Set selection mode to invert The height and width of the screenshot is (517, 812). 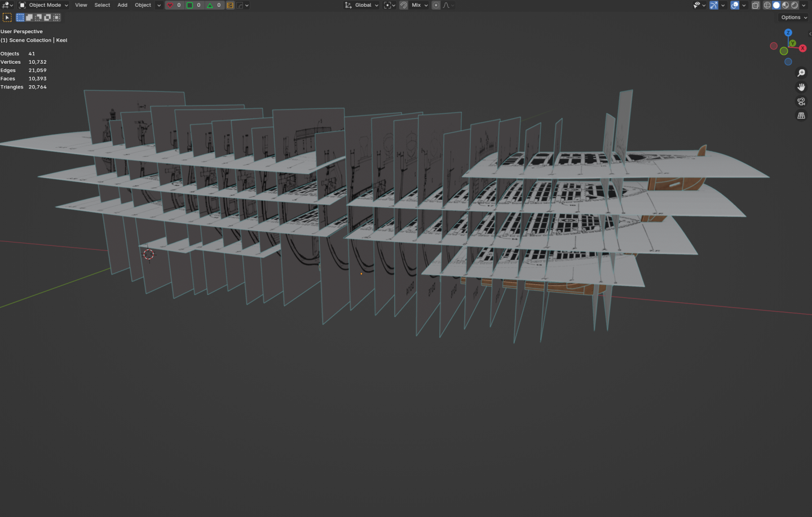(47, 17)
